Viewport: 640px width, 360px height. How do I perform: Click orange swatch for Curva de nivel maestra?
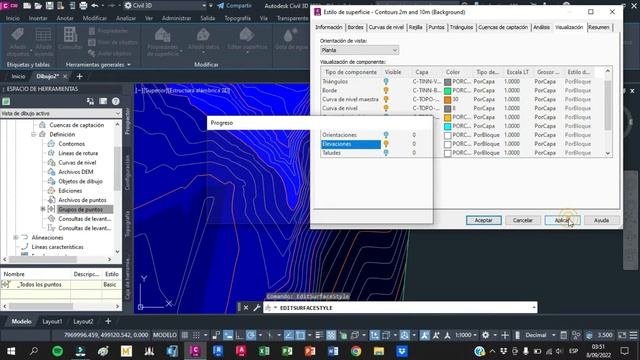[448, 100]
